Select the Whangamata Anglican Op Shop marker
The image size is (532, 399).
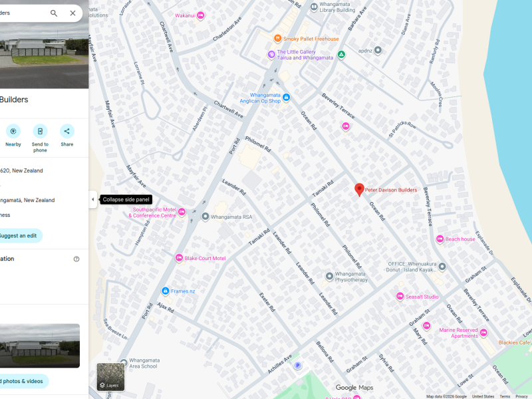(286, 98)
